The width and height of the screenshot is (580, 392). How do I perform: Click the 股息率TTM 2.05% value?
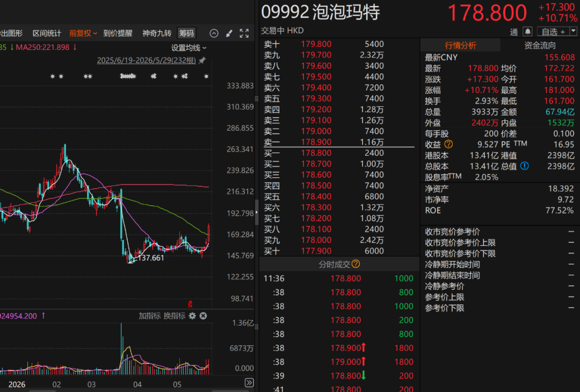(x=487, y=177)
